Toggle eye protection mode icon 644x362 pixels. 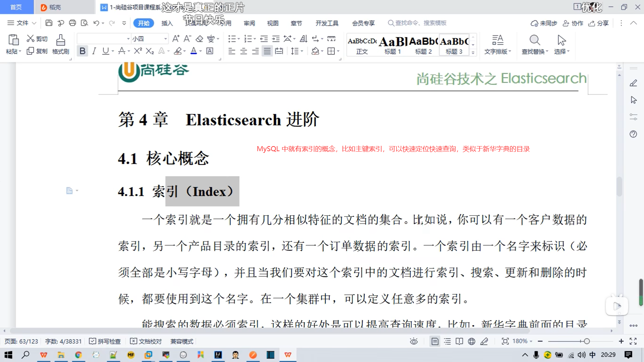click(414, 341)
